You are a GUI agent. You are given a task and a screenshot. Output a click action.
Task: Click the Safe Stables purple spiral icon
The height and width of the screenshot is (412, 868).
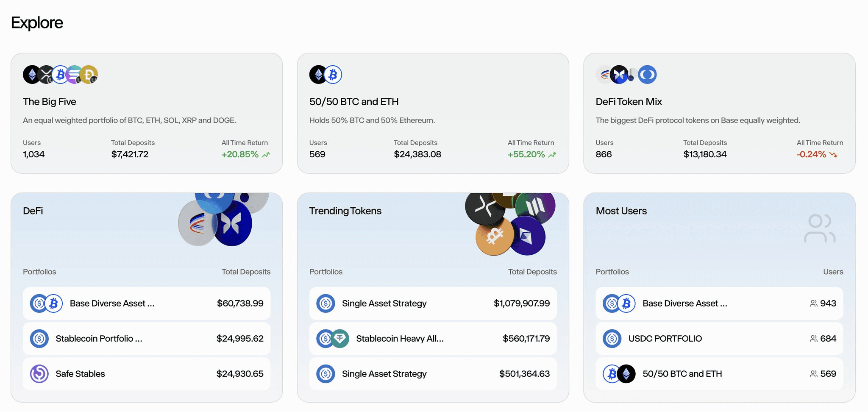[39, 373]
